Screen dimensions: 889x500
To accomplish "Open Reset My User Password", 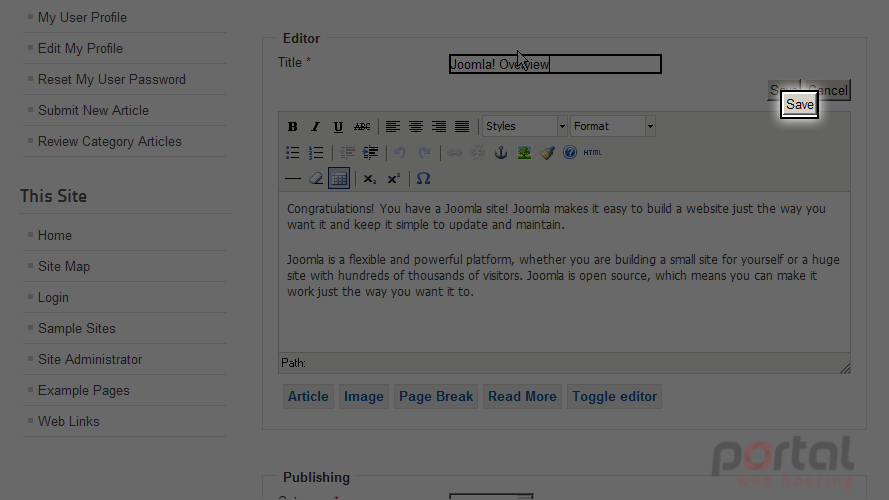I will [112, 79].
